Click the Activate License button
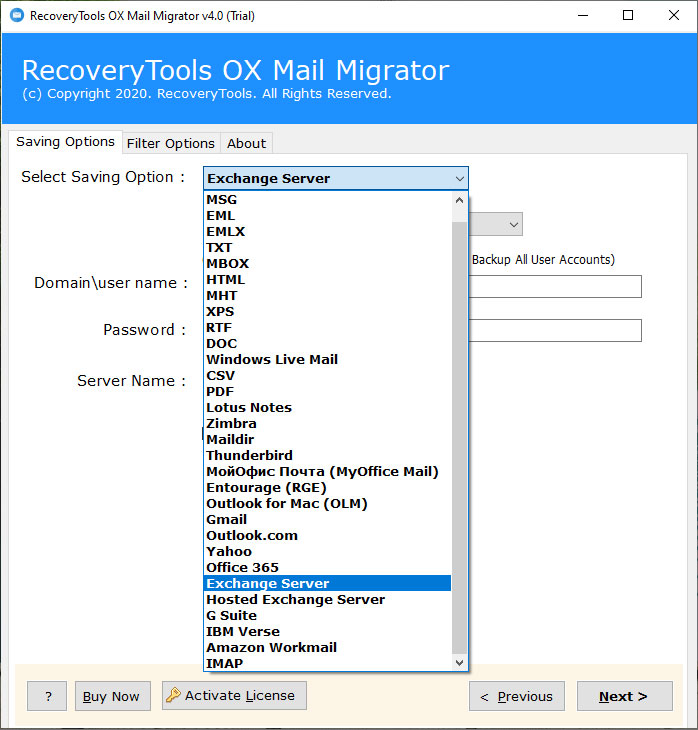Screen dimensions: 698x730 click(234, 696)
